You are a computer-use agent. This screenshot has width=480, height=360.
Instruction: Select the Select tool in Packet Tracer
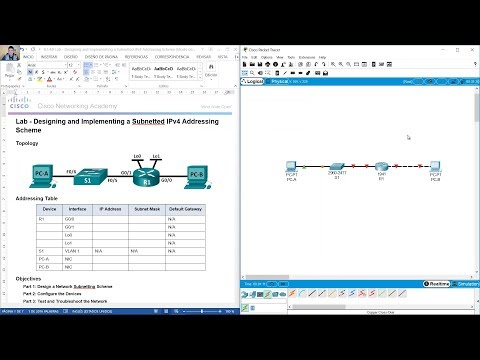tap(245, 73)
